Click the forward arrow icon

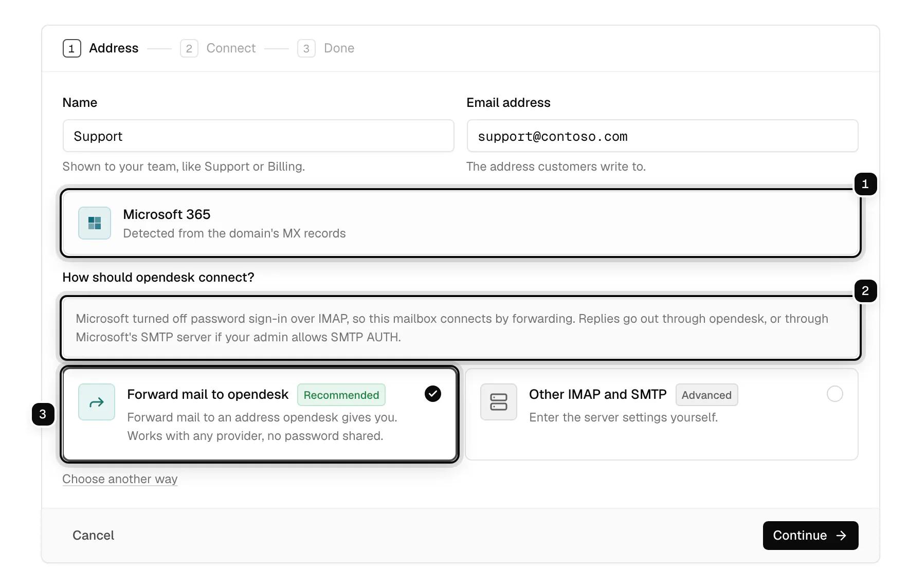coord(97,402)
